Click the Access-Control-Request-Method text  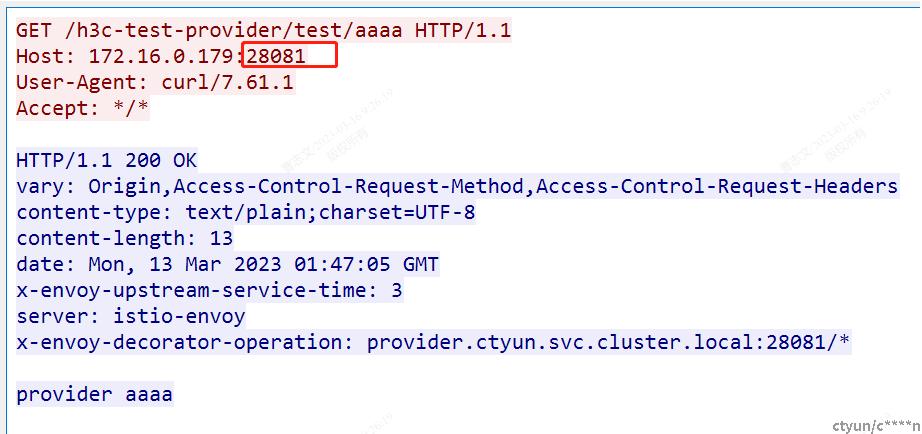pyautogui.click(x=348, y=186)
